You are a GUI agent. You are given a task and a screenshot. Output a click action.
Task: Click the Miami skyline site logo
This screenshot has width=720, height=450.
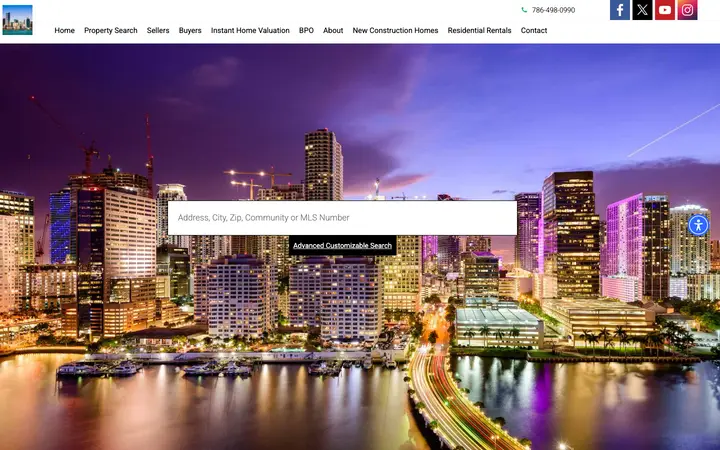click(17, 20)
